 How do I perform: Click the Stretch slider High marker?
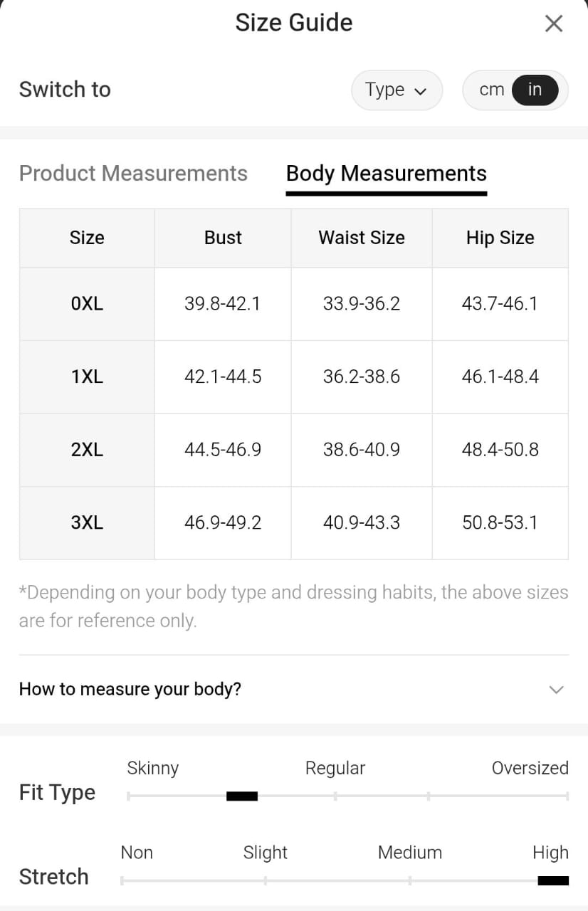click(x=553, y=880)
